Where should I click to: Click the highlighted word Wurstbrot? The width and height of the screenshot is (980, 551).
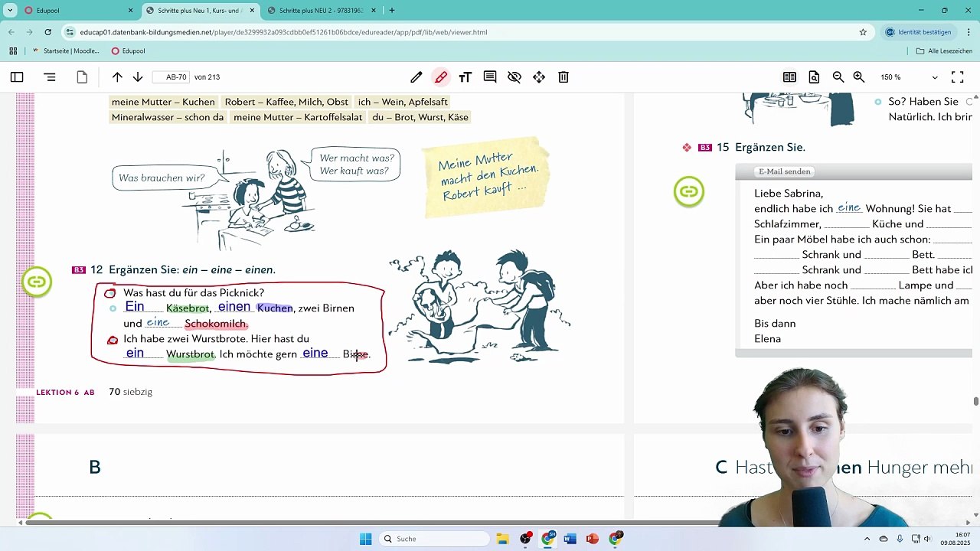(x=190, y=354)
